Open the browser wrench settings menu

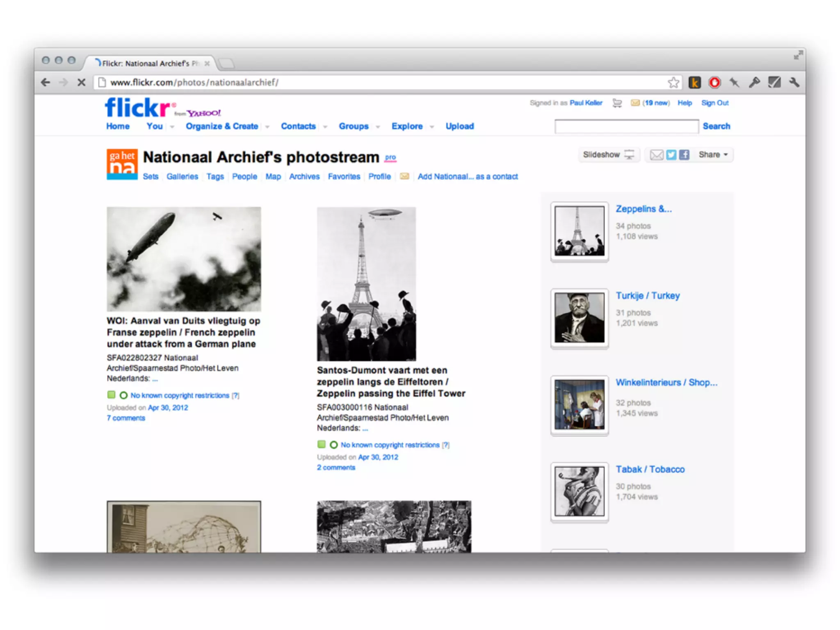[x=794, y=82]
